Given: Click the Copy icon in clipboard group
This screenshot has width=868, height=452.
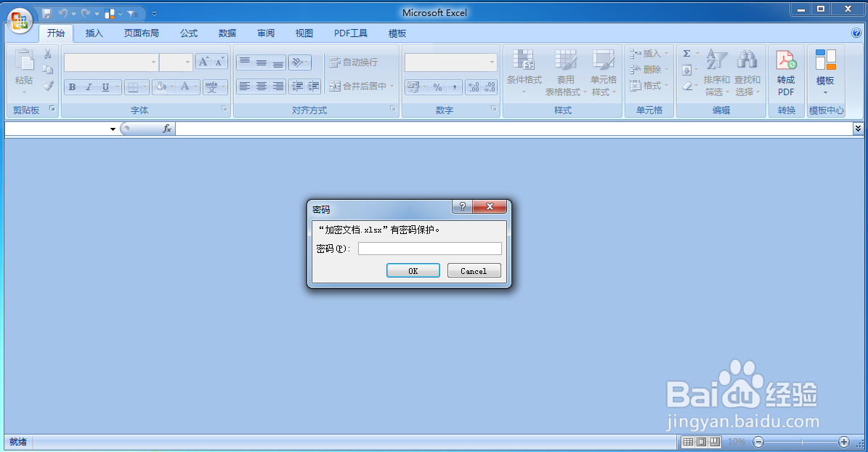Looking at the screenshot, I should pos(48,70).
